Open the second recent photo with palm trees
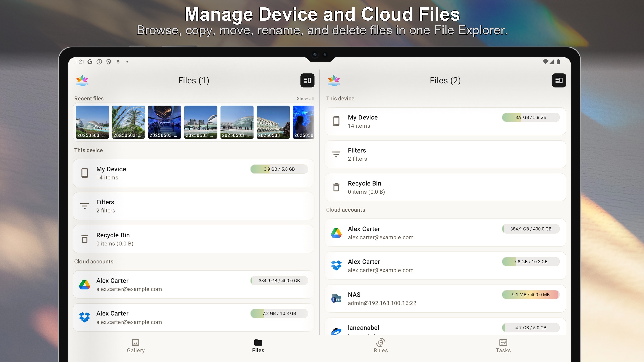 click(x=129, y=122)
